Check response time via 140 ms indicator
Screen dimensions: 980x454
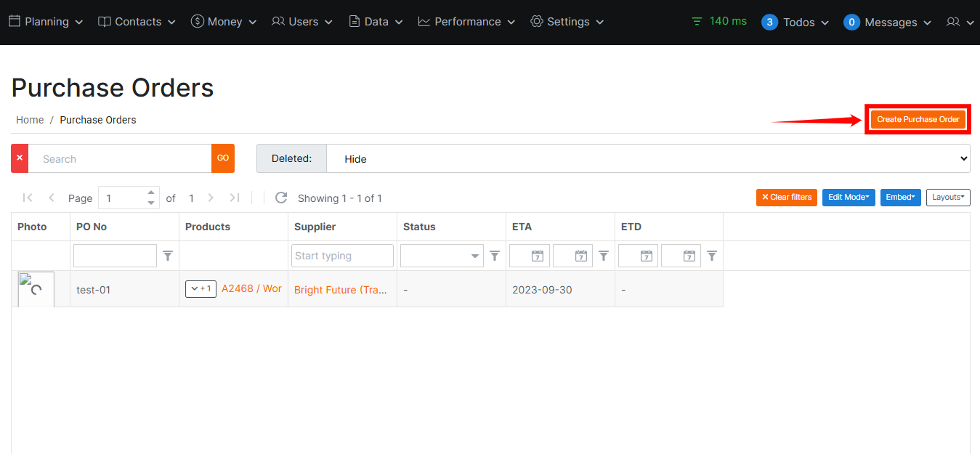coord(718,21)
